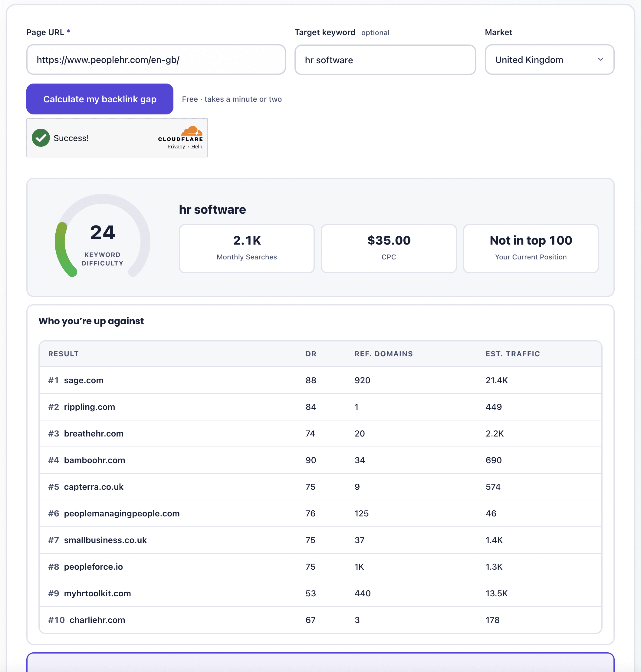Open the Market dropdown showing United Kingdom
Screen dimensions: 641x672
point(549,59)
